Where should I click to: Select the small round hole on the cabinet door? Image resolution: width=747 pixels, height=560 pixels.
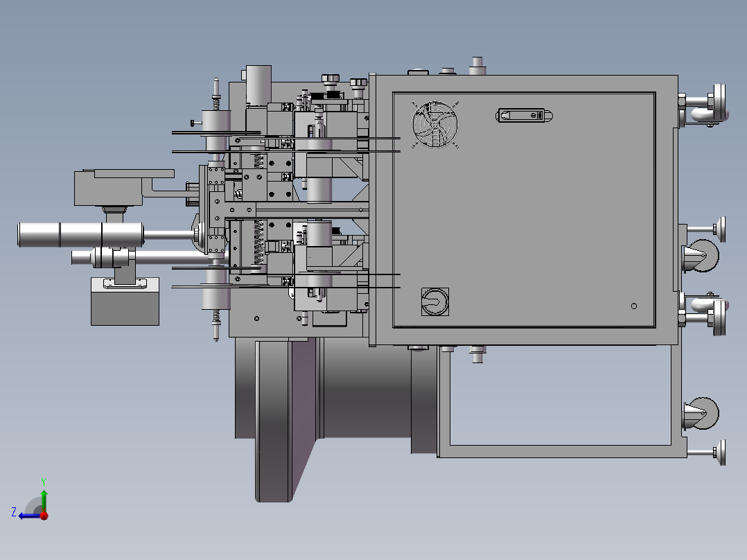(x=633, y=306)
